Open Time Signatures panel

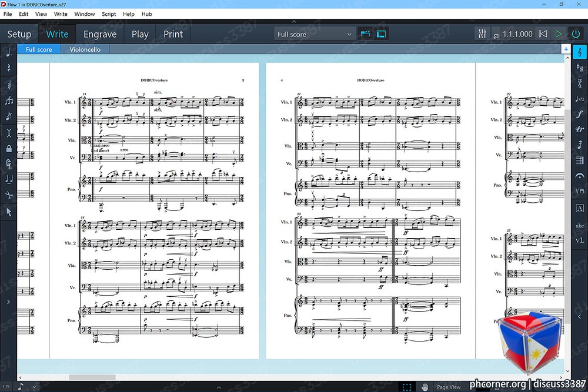coord(579,83)
